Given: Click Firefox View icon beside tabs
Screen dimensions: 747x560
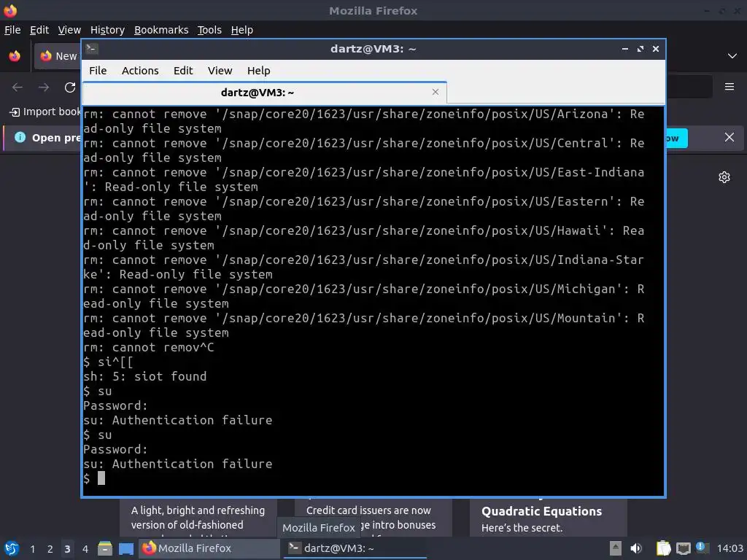Looking at the screenshot, I should [x=15, y=56].
